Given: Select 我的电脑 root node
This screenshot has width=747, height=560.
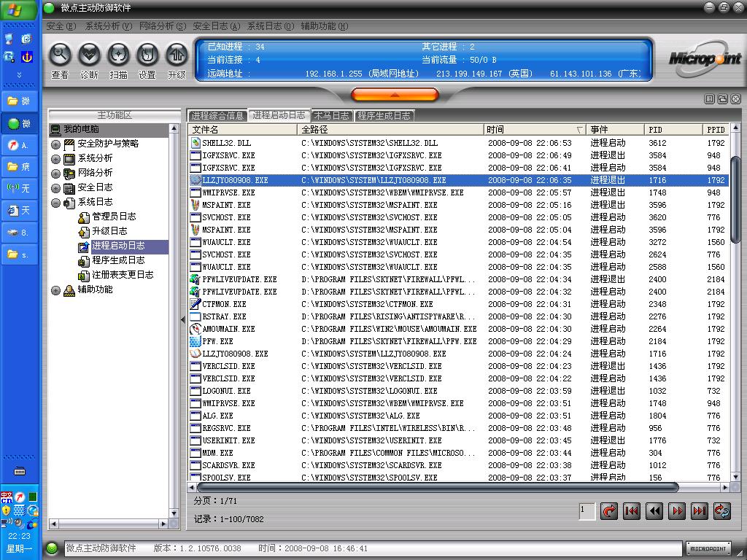Looking at the screenshot, I should pos(81,129).
